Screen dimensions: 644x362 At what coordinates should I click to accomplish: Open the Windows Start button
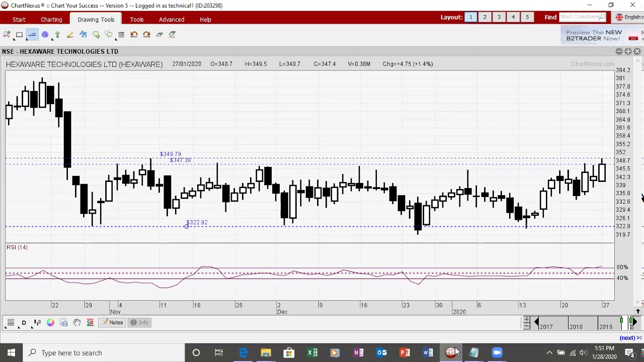[11, 353]
